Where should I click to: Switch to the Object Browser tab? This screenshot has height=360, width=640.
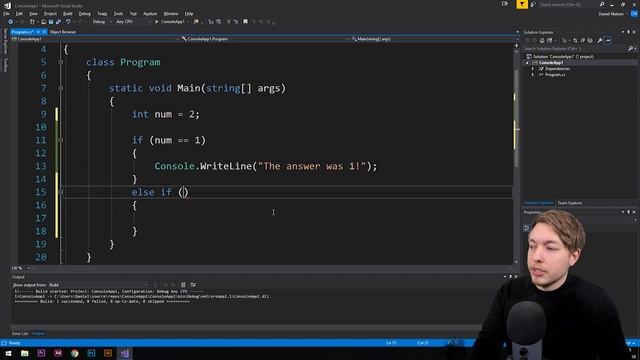[62, 32]
